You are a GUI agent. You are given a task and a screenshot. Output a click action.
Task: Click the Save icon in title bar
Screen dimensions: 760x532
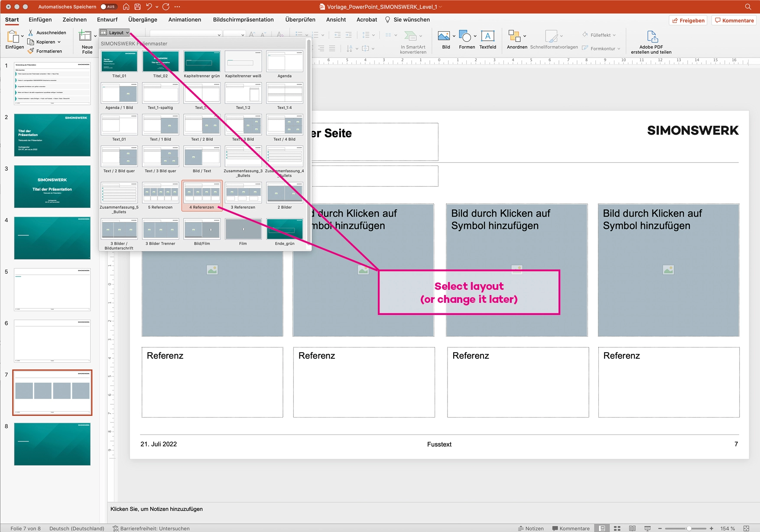(x=137, y=6)
